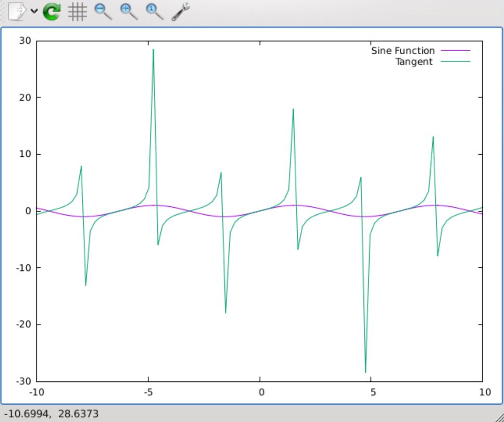Click the sine curve peak near x=2

coord(295,205)
